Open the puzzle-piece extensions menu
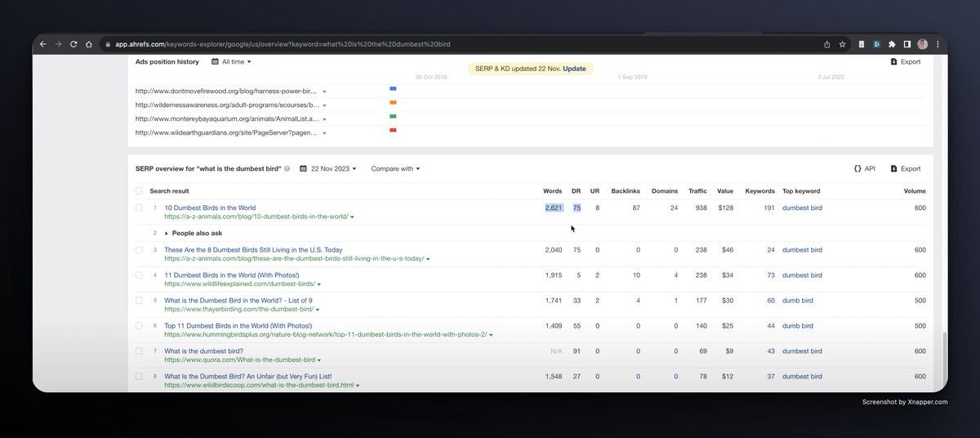The height and width of the screenshot is (438, 980). (892, 44)
